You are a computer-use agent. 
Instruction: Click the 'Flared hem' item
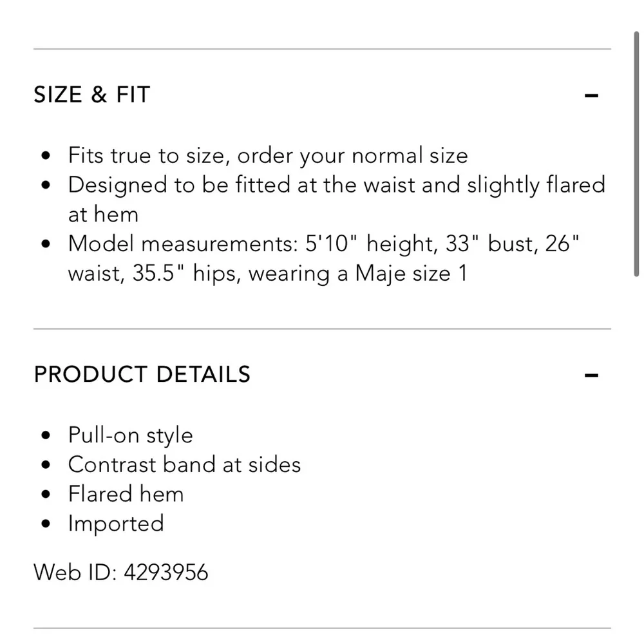point(126,494)
